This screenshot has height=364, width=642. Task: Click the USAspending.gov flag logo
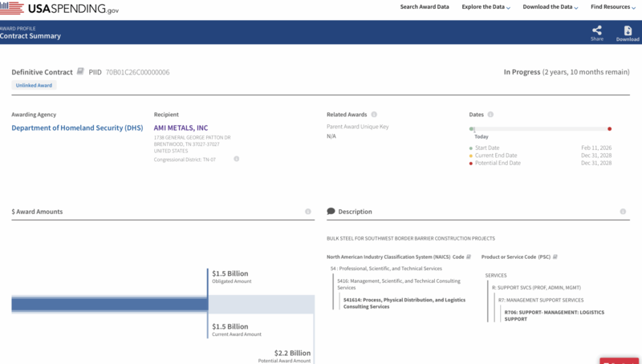click(12, 8)
